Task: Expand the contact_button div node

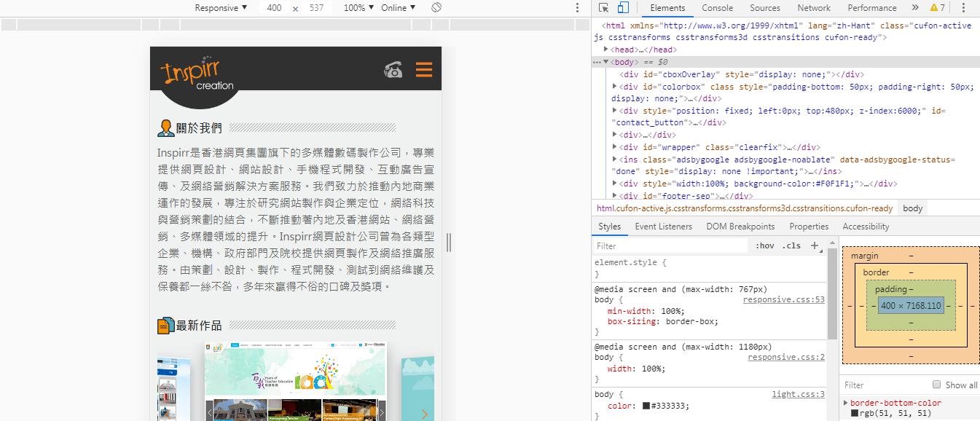Action: click(615, 111)
